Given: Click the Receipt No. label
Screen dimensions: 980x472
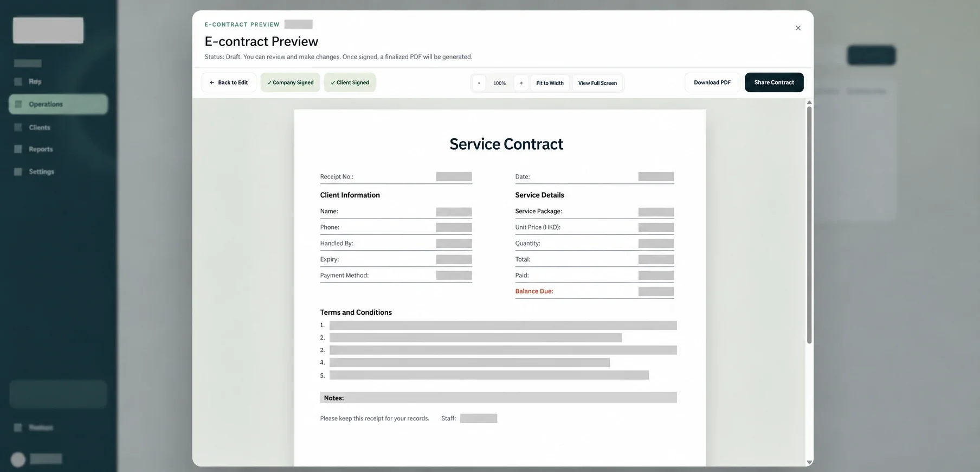Looking at the screenshot, I should point(337,177).
